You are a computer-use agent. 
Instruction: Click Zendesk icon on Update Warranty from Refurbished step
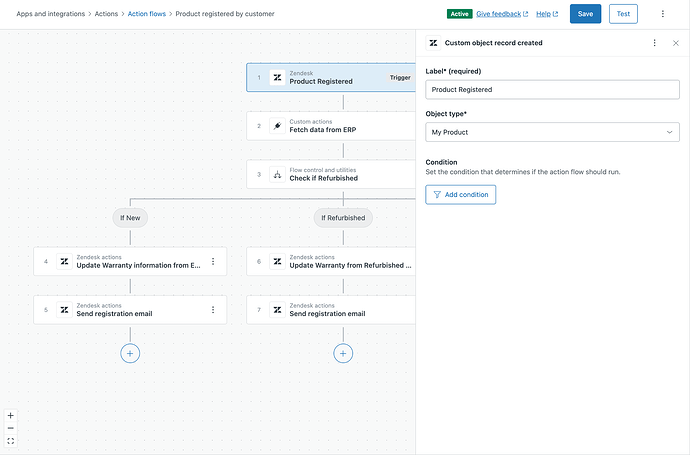tap(277, 261)
